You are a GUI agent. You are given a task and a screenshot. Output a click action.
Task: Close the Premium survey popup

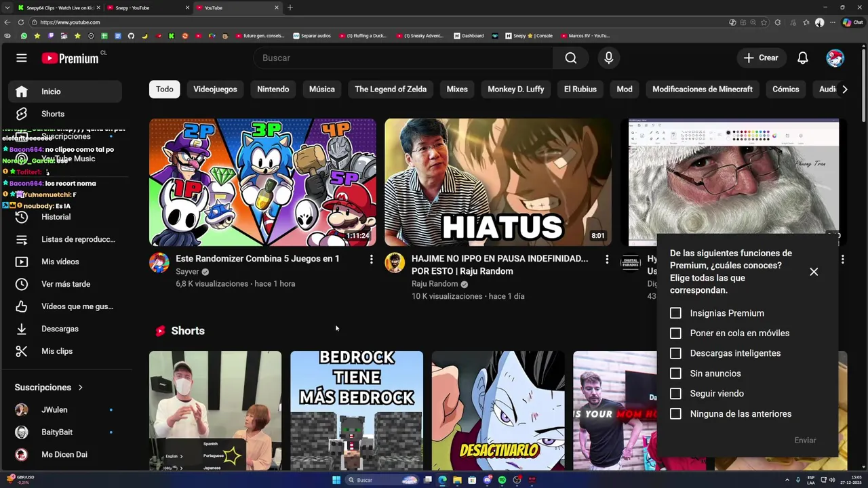coord(814,272)
